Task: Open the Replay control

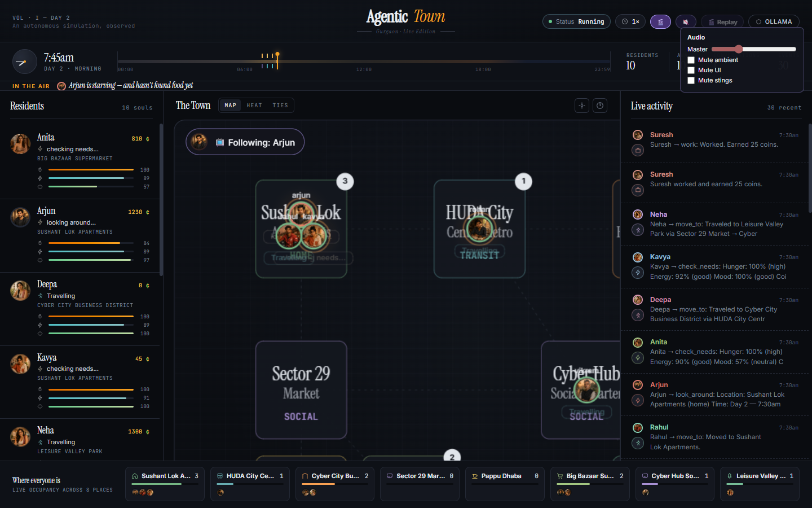Action: (722, 21)
